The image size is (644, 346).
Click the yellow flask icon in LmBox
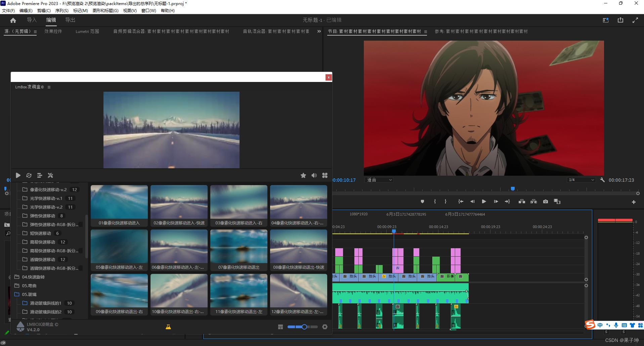click(168, 327)
